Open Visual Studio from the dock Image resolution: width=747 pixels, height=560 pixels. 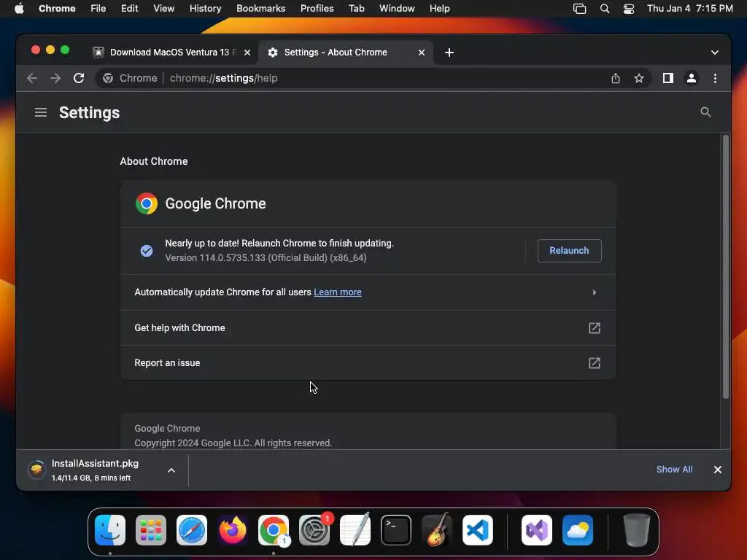(537, 530)
